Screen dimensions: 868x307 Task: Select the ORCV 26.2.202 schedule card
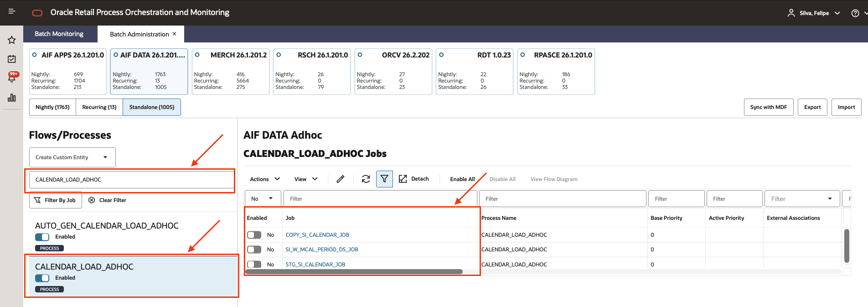(x=393, y=72)
